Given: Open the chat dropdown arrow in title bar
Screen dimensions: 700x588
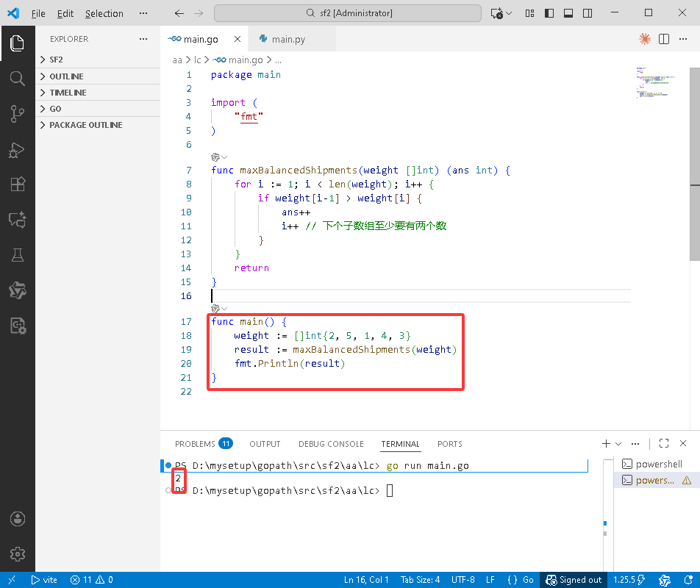Looking at the screenshot, I should 509,13.
